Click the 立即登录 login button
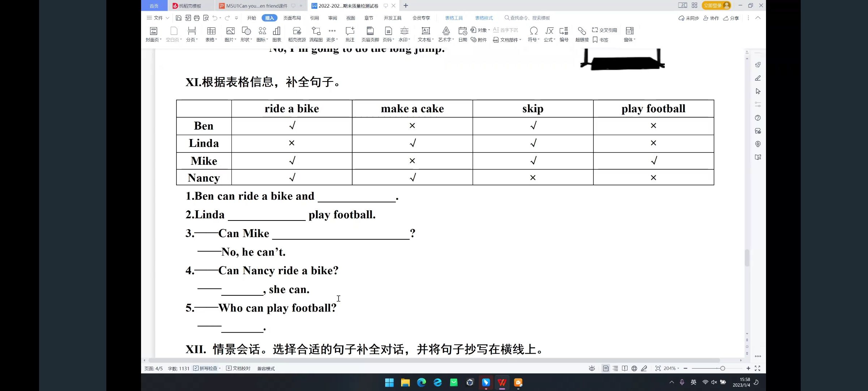Screen dimensions: 868x391 (713, 5)
